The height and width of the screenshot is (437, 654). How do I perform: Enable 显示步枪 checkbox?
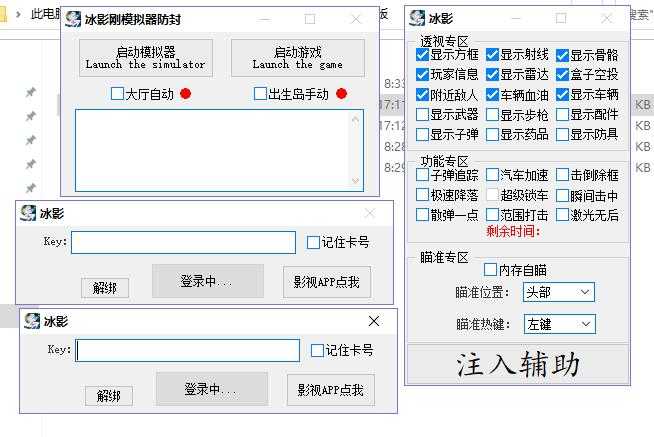(x=493, y=114)
